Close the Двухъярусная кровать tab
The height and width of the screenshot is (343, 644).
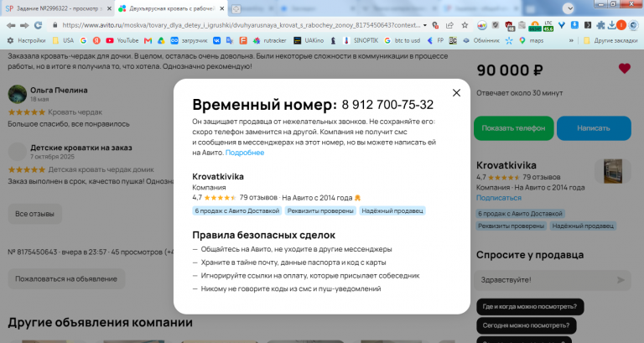point(221,8)
